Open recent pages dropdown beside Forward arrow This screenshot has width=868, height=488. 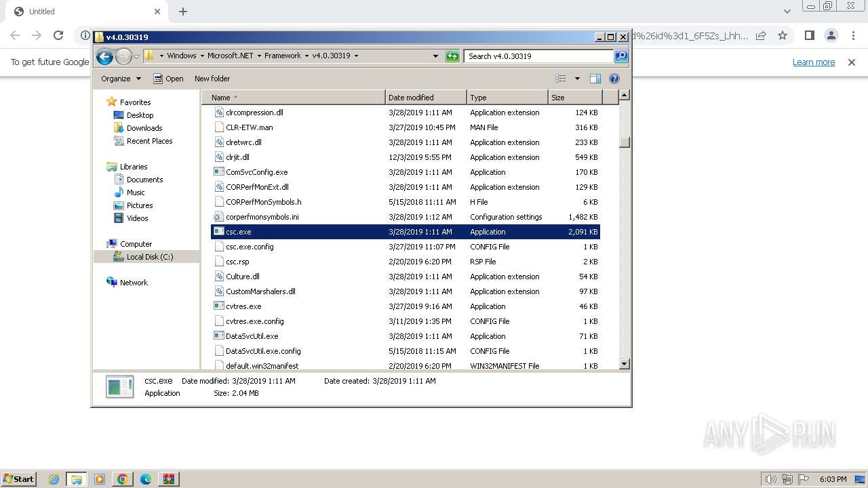click(x=136, y=56)
